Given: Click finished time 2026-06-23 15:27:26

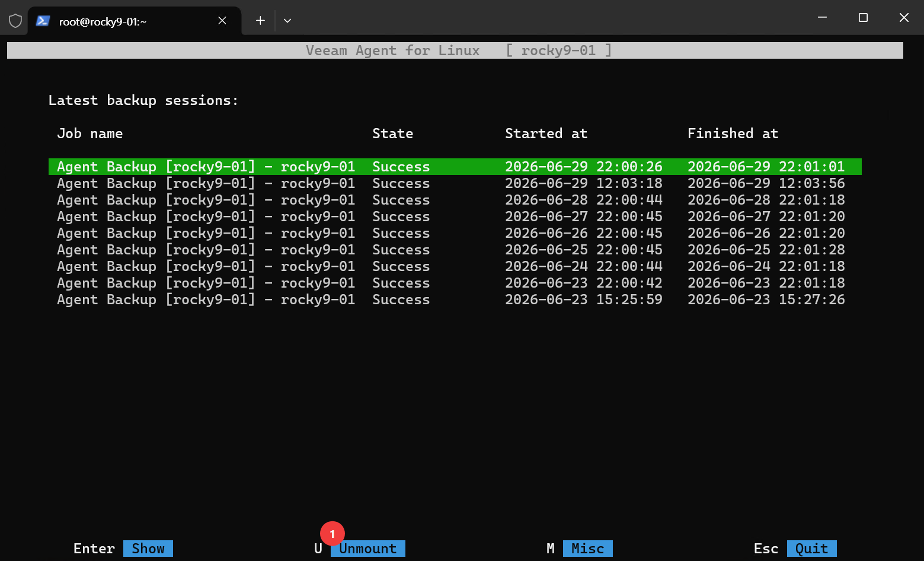Looking at the screenshot, I should 766,299.
